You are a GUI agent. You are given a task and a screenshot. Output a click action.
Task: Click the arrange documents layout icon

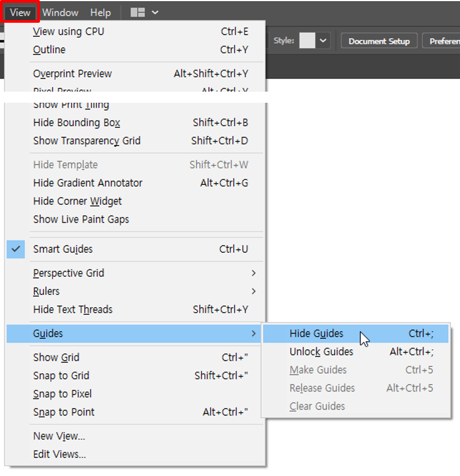(137, 12)
